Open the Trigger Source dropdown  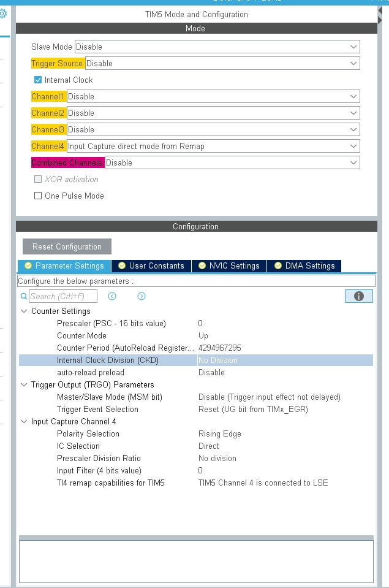tap(222, 63)
